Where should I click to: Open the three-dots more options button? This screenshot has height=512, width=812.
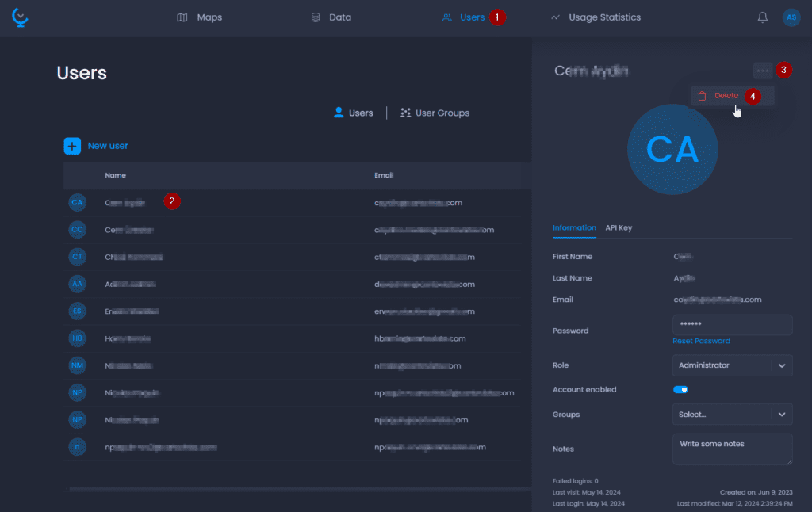pos(762,71)
